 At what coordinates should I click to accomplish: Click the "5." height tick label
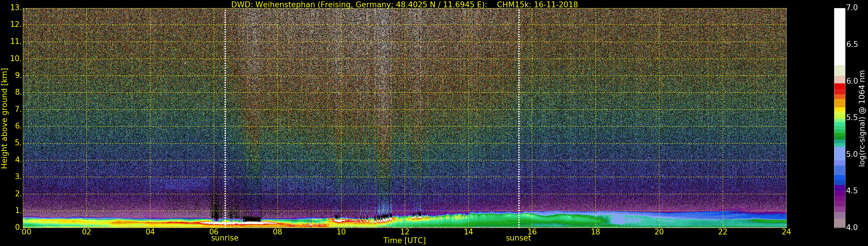click(17, 143)
